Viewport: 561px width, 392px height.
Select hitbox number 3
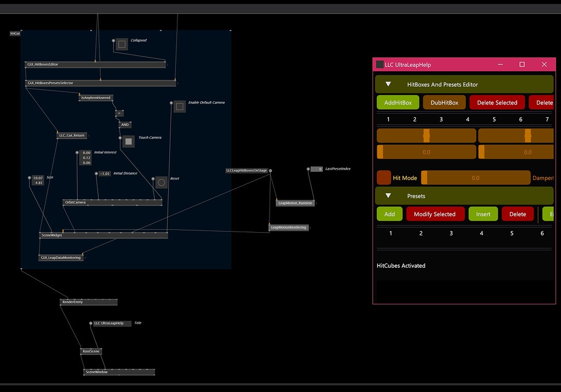pos(441,119)
